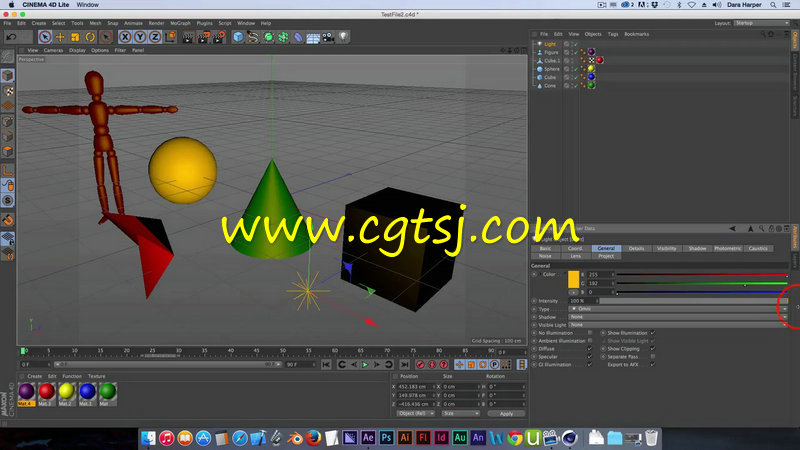Click the green generator object icon
The width and height of the screenshot is (800, 450).
point(268,37)
